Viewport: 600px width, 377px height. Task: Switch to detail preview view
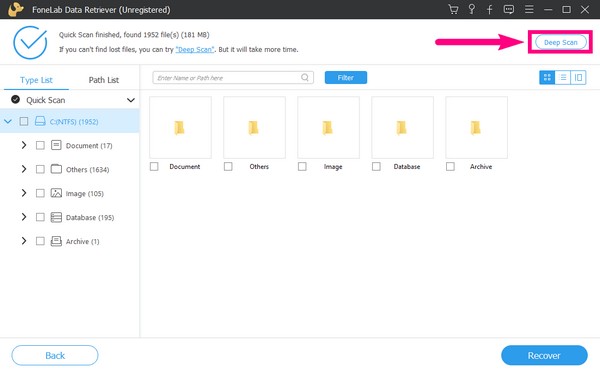[578, 78]
